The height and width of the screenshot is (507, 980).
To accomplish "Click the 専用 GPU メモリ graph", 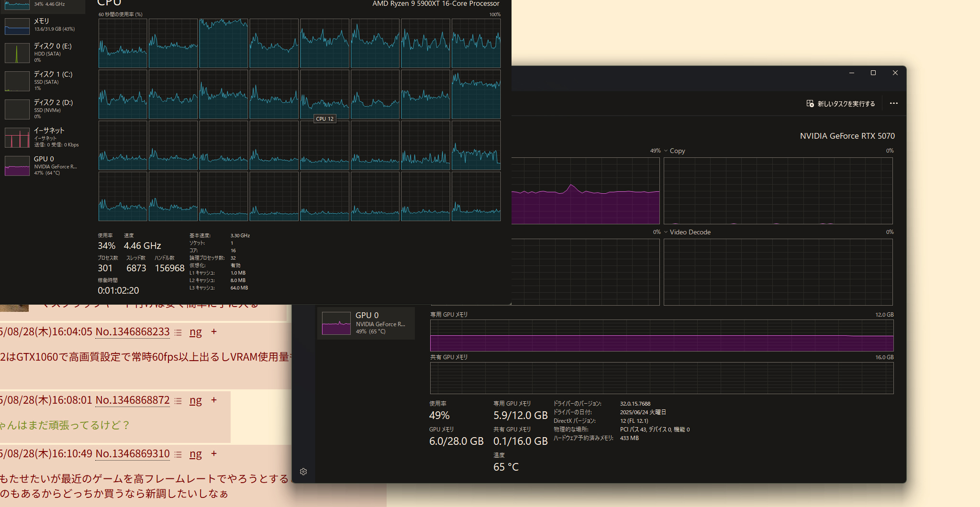I will pyautogui.click(x=662, y=335).
